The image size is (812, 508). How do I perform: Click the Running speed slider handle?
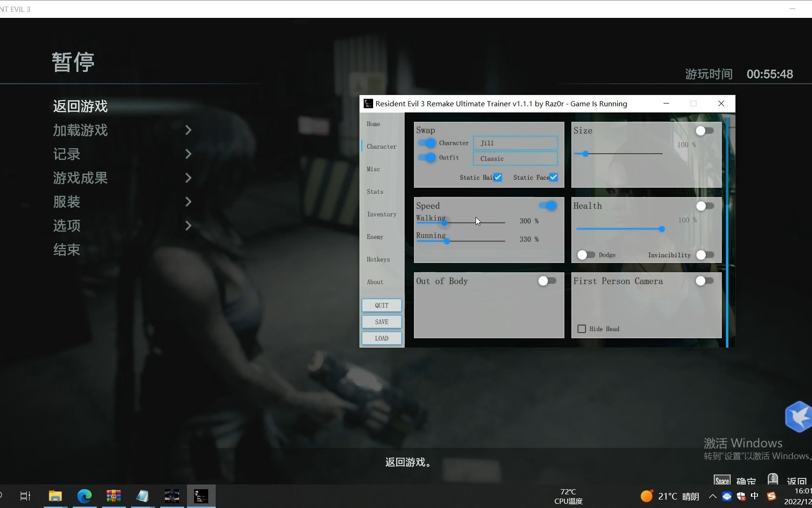447,241
